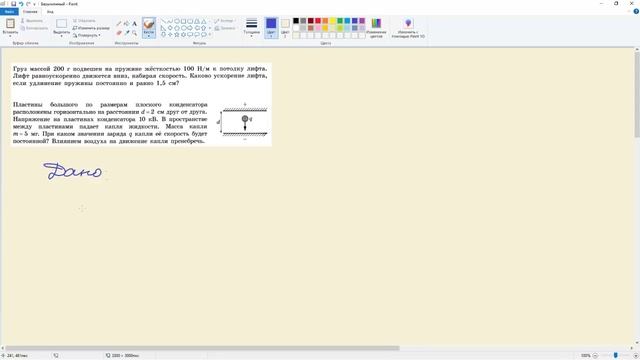Viewport: 640px width, 360px height.
Task: Select the Eraser tool
Action: click(119, 33)
